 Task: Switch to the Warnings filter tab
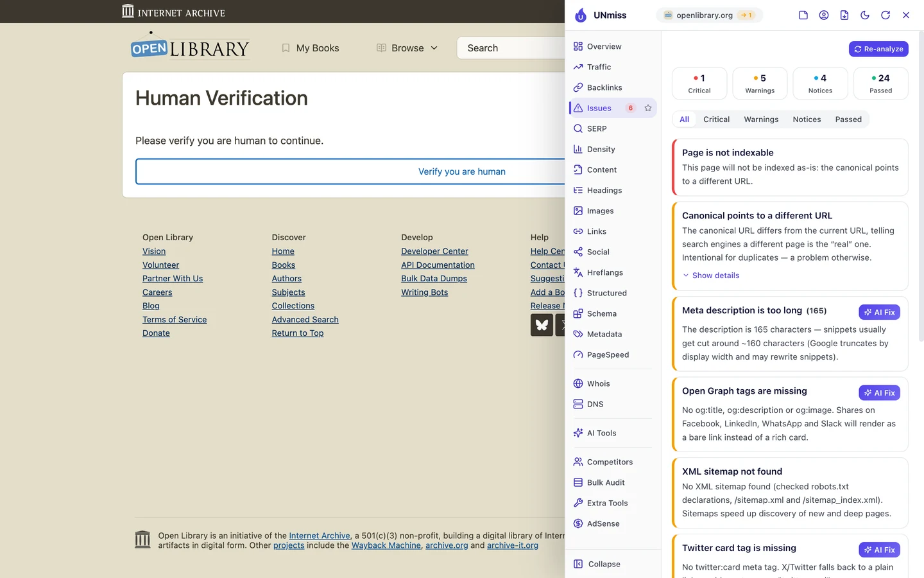point(761,119)
